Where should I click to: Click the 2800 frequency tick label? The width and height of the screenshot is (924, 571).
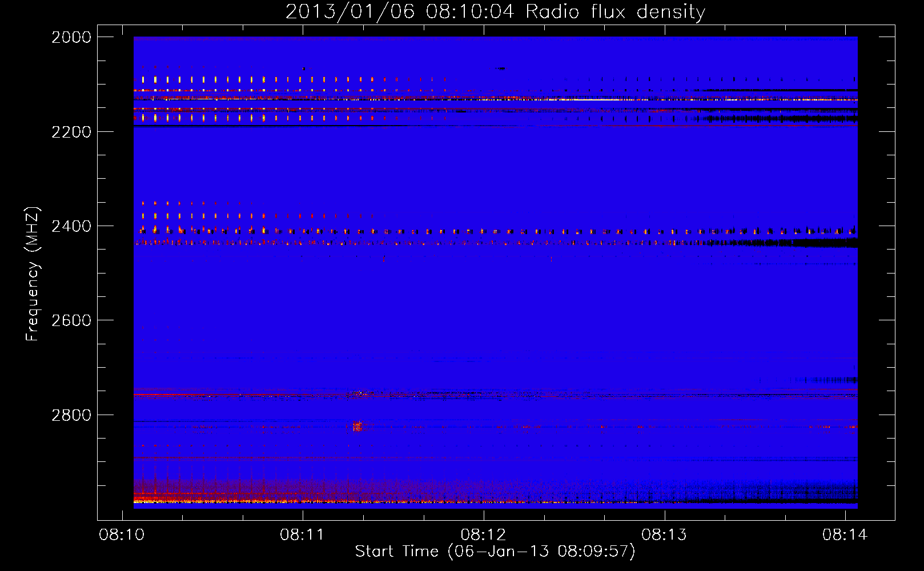[71, 415]
